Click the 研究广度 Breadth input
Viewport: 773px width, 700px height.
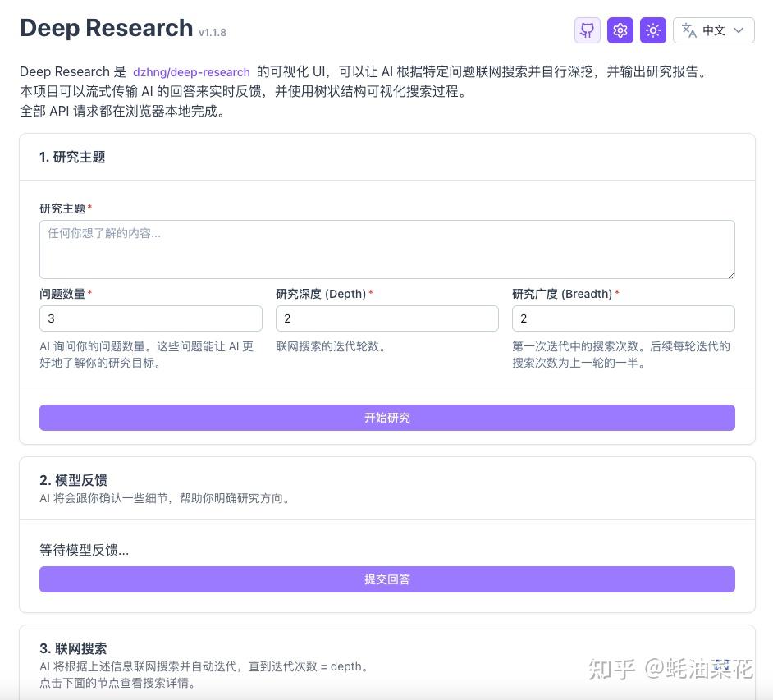click(x=623, y=318)
